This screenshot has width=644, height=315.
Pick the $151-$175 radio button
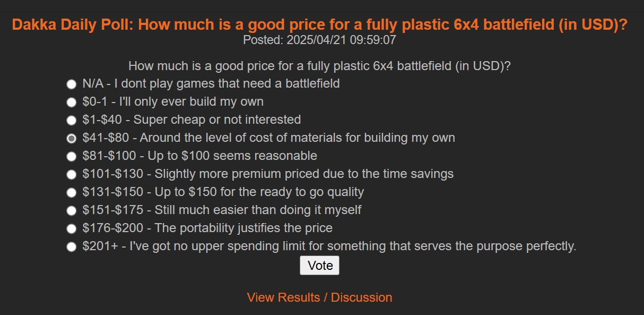(71, 210)
